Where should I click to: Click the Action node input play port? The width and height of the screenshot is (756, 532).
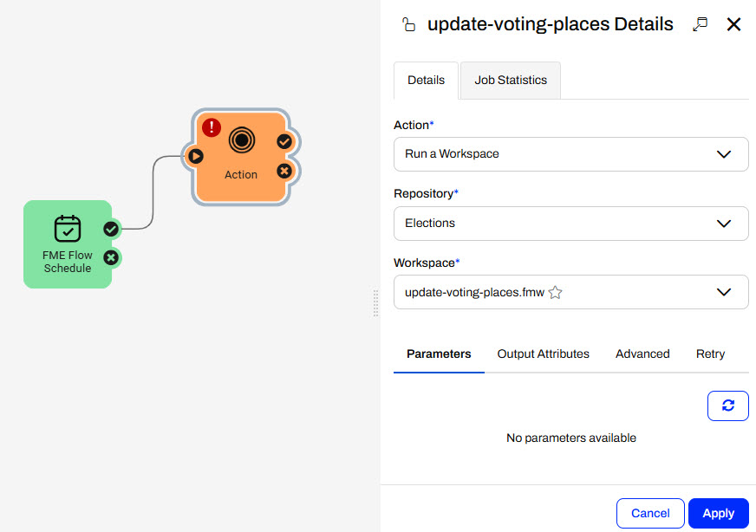point(195,156)
